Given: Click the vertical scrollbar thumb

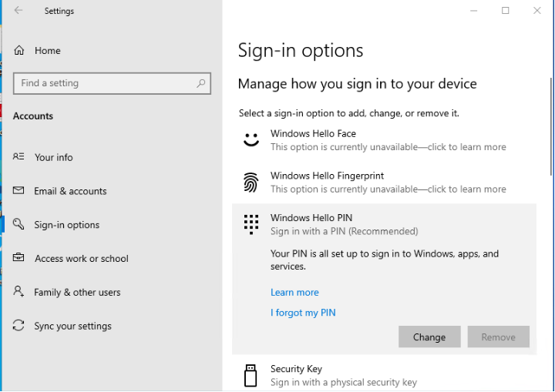Looking at the screenshot, I should click(x=551, y=126).
